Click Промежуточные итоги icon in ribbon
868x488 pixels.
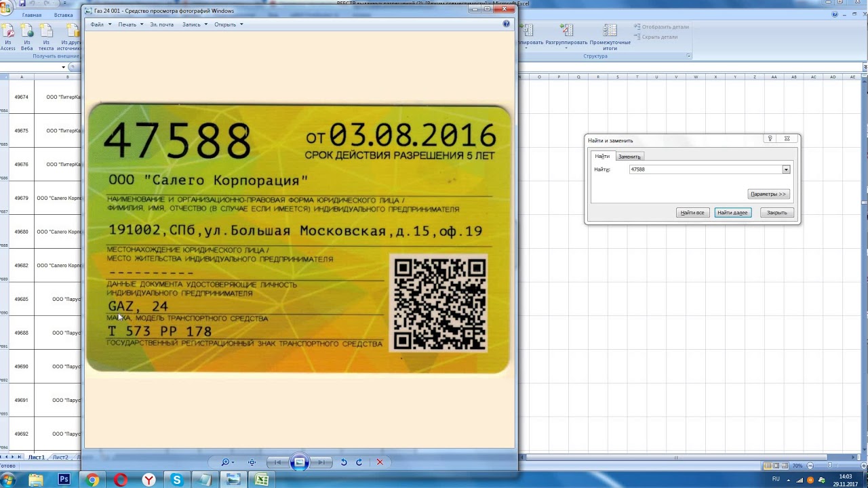tap(610, 37)
